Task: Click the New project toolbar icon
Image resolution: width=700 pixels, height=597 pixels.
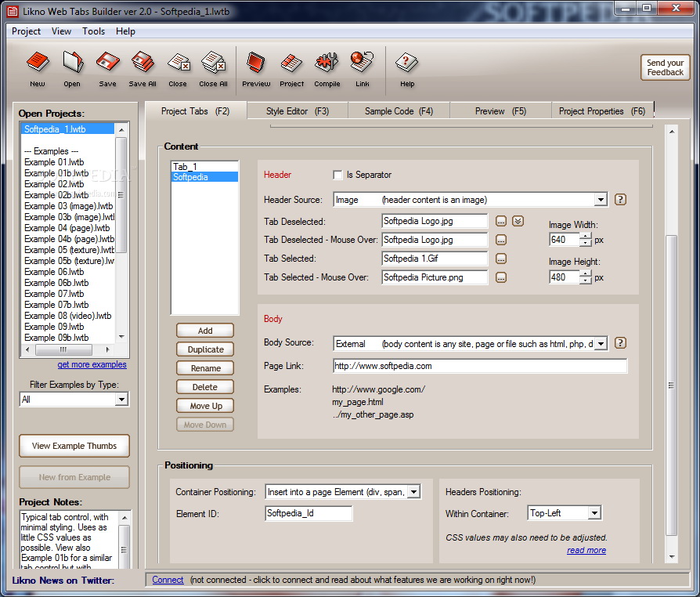Action: [37, 68]
